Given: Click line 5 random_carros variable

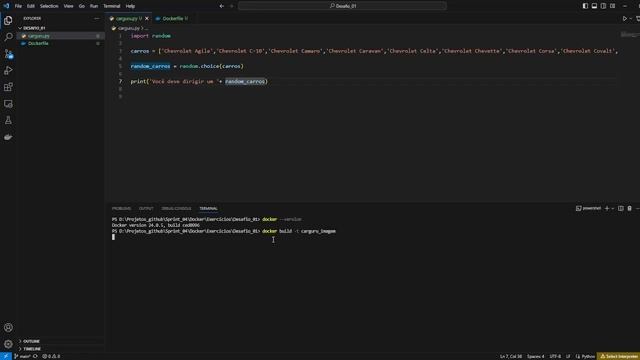Looking at the screenshot, I should pos(150,66).
